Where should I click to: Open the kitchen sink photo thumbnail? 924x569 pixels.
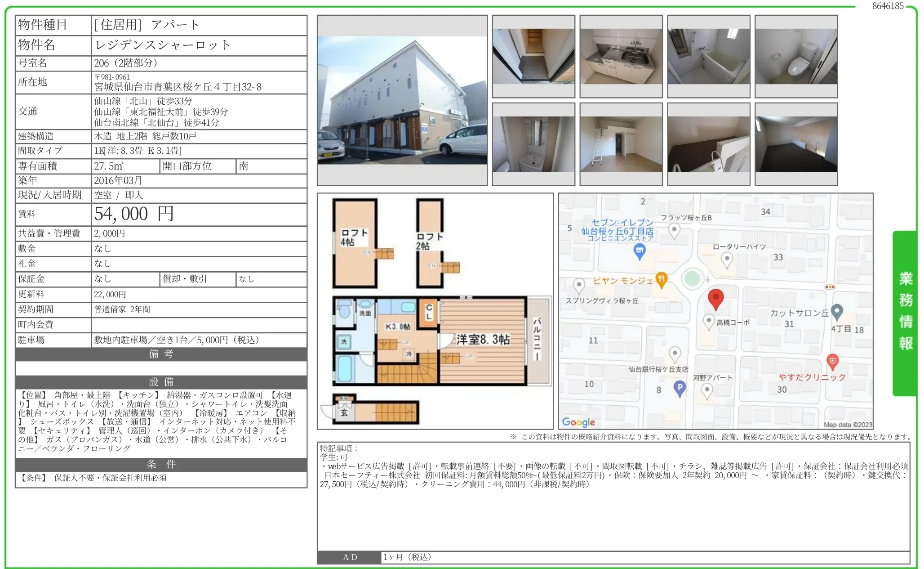tap(621, 57)
